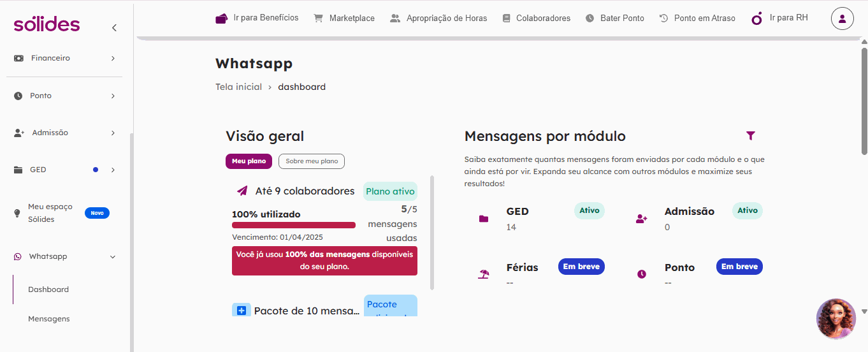Click the 100% utilizado usage bar

click(294, 225)
